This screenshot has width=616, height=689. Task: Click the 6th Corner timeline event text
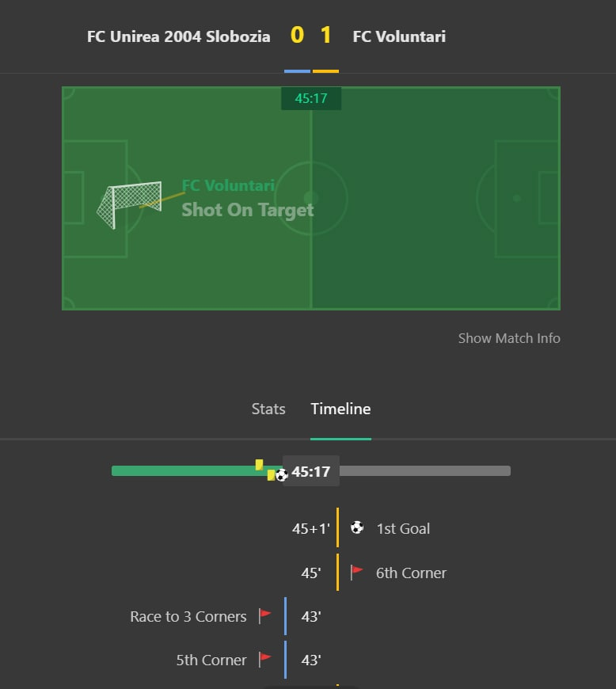[411, 573]
